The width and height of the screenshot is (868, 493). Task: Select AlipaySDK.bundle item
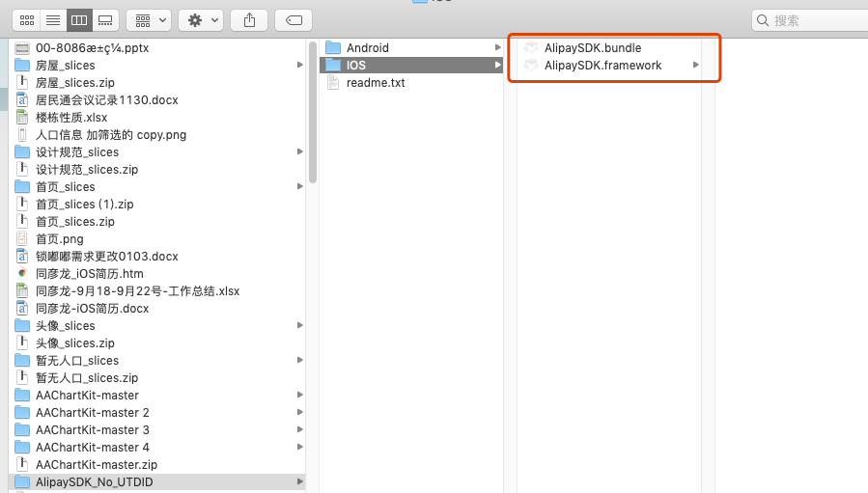pyautogui.click(x=609, y=48)
